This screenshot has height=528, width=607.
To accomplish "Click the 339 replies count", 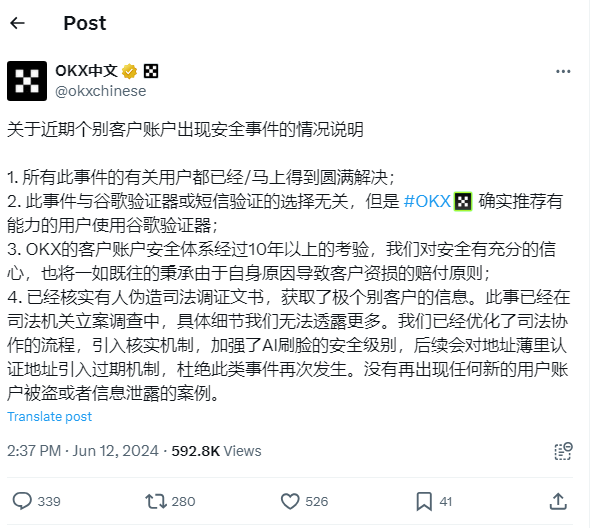I will click(51, 500).
